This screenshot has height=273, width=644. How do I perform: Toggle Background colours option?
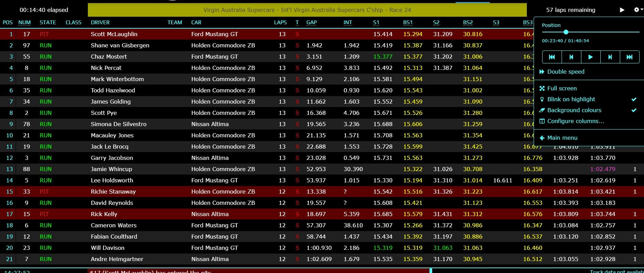click(588, 110)
